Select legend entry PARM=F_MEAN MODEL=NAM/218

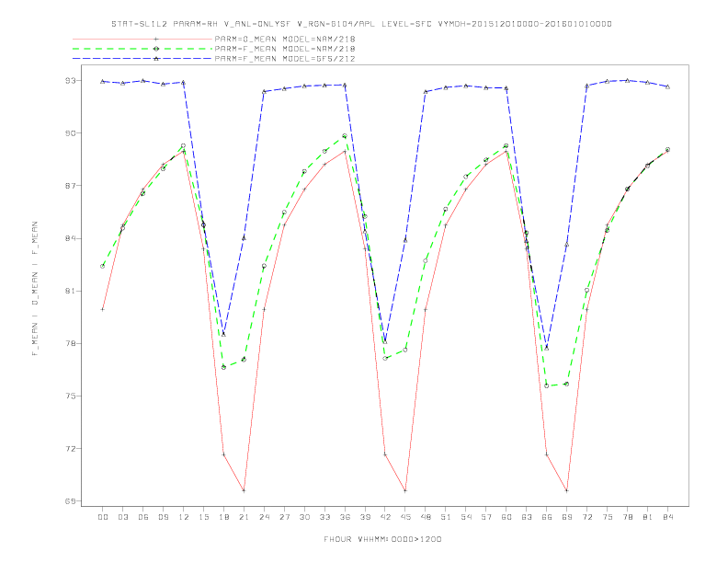(x=285, y=49)
